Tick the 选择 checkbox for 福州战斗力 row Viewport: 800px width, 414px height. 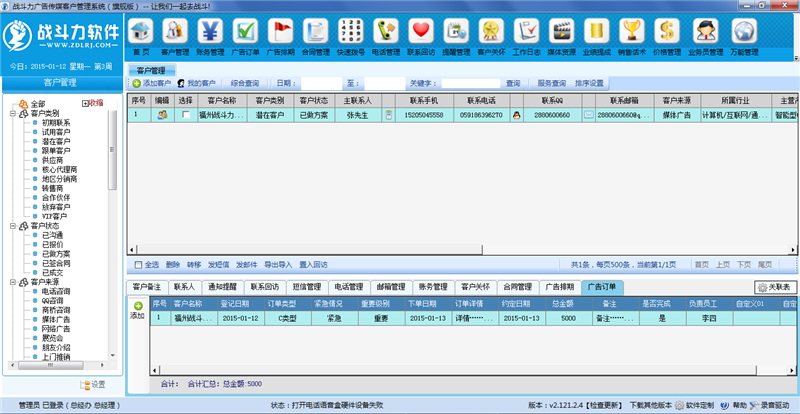click(186, 115)
